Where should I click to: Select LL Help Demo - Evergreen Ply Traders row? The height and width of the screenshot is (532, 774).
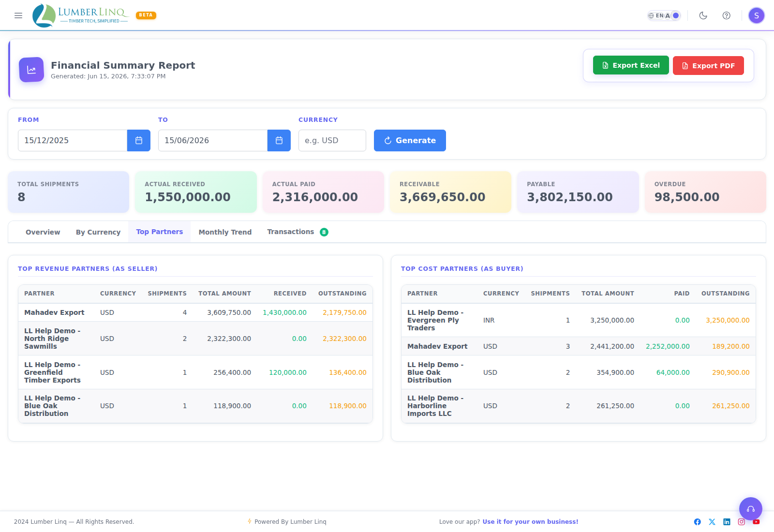[579, 320]
